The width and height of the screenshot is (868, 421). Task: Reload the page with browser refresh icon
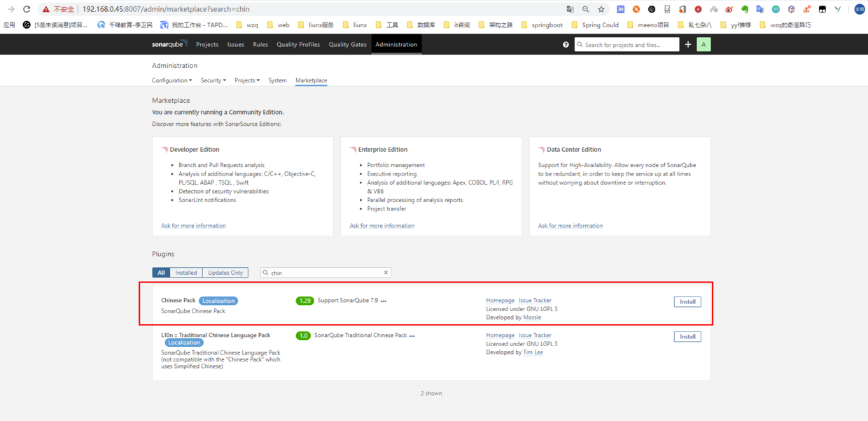click(27, 9)
